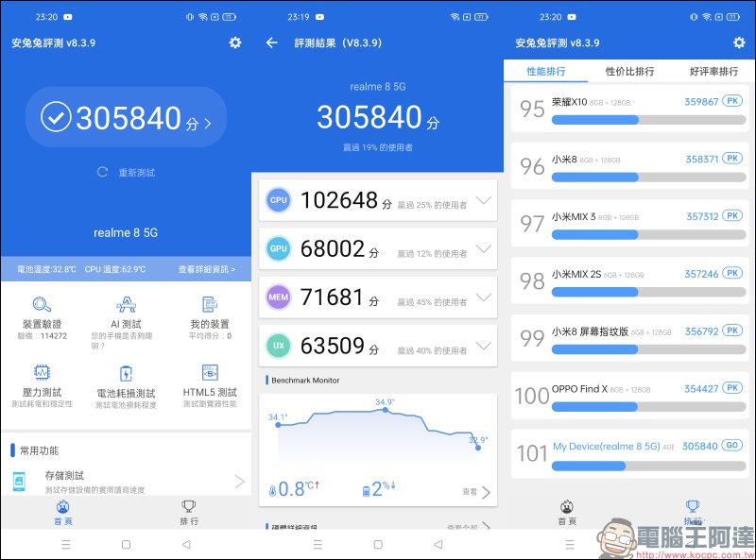This screenshot has height=560, width=756.
Task: Click the 常用功能 section heading
Action: pyautogui.click(x=39, y=450)
